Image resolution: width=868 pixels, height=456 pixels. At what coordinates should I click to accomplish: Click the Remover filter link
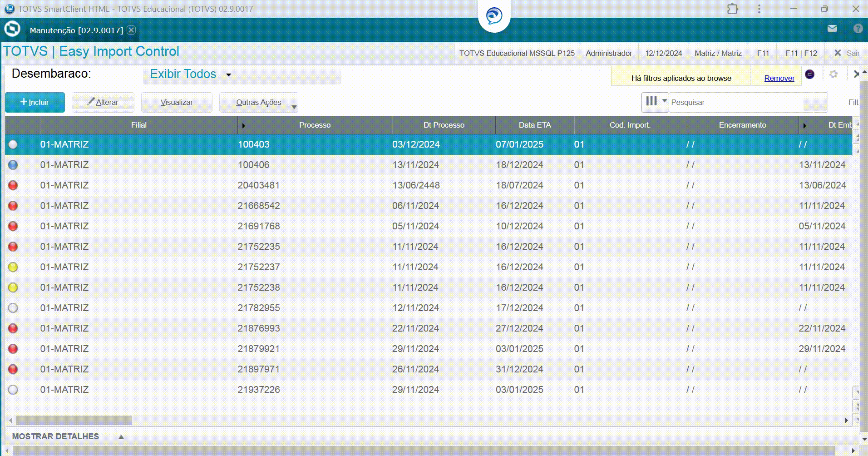pyautogui.click(x=779, y=78)
